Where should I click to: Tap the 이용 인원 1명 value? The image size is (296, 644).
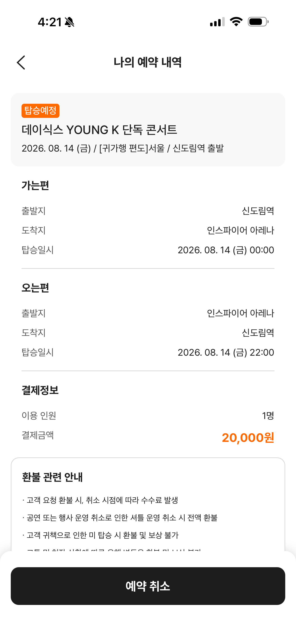pyautogui.click(x=268, y=415)
